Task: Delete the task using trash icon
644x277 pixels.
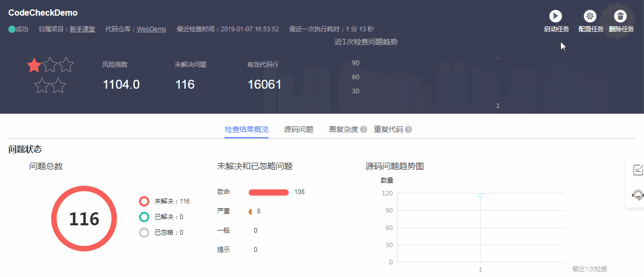Action: (620, 16)
